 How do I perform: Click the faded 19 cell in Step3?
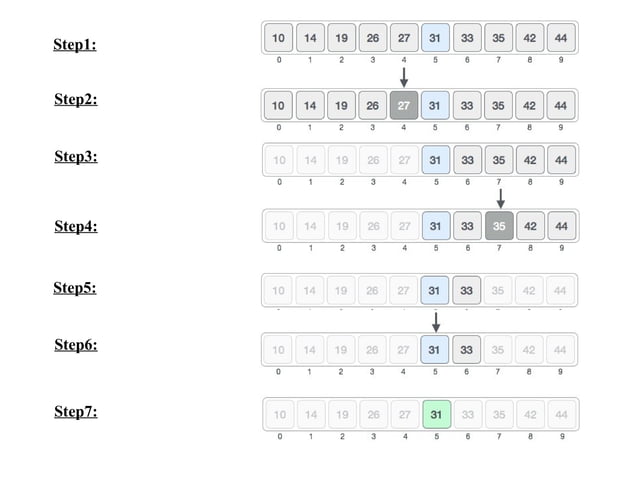pos(342,160)
